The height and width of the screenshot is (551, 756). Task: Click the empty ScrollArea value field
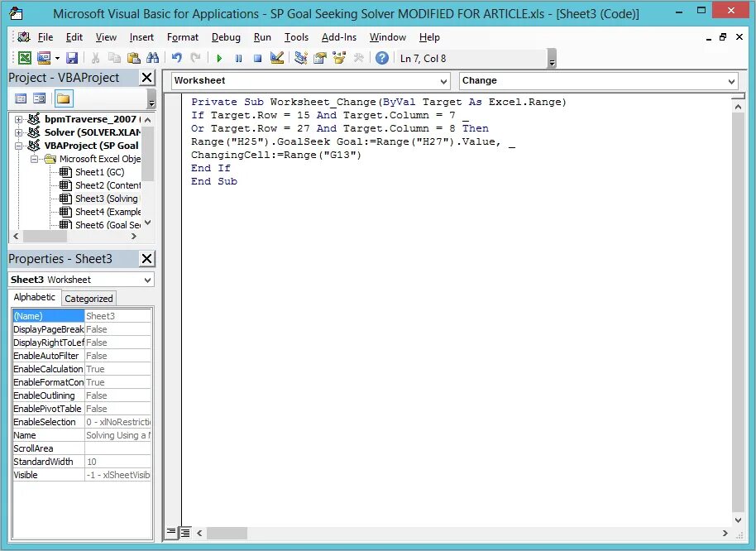(x=117, y=448)
